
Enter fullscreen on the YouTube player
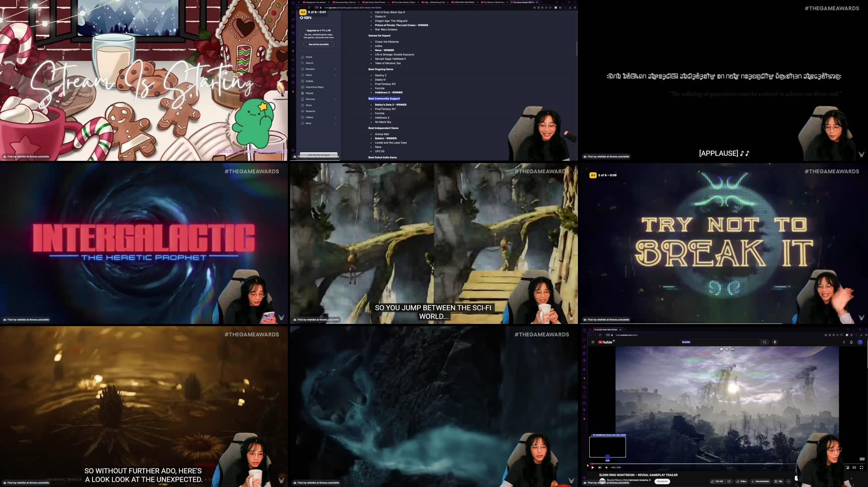coord(861,468)
